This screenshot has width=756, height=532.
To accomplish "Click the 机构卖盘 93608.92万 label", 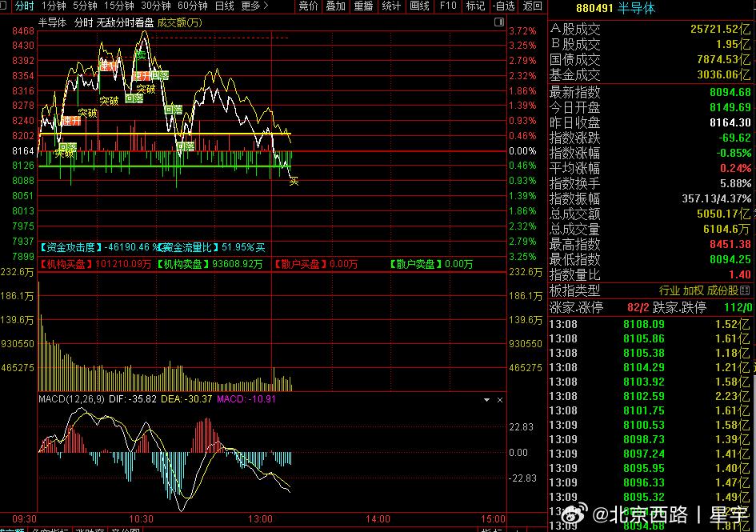I will pyautogui.click(x=209, y=264).
